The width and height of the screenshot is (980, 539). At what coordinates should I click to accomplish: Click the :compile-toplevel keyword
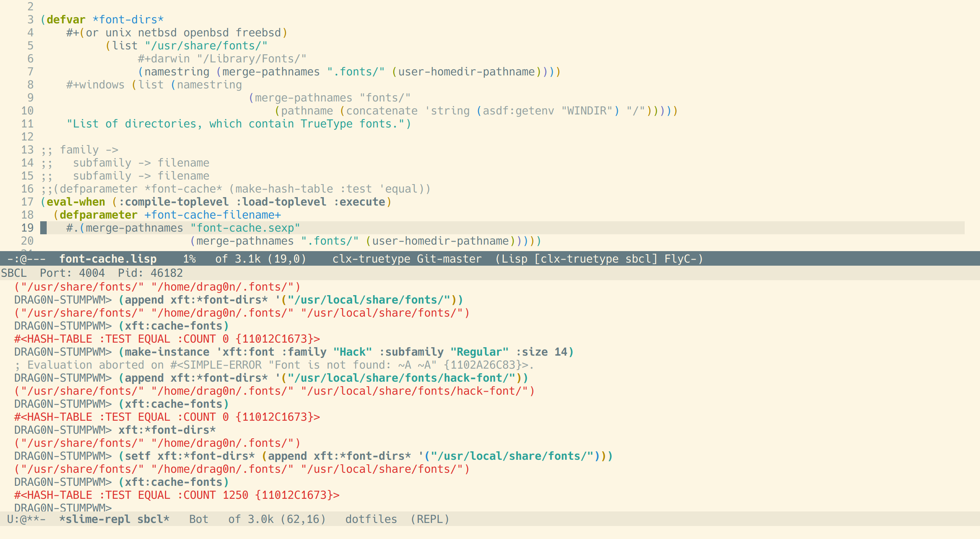tap(173, 202)
